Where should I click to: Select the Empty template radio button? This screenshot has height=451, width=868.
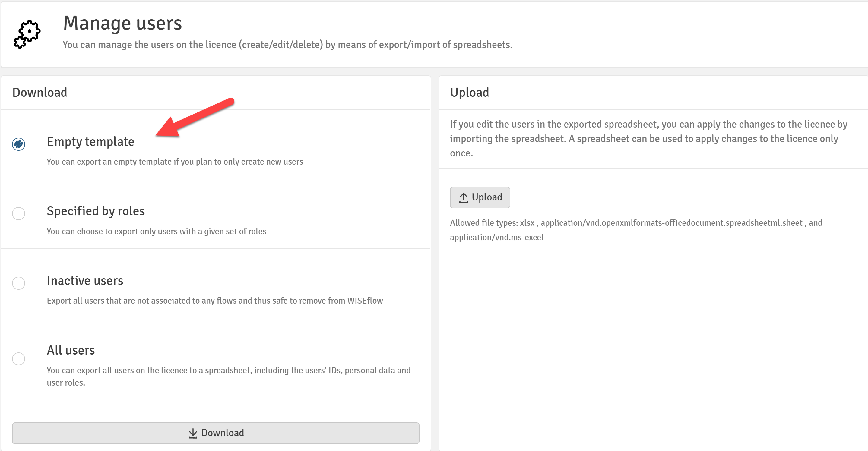18,144
